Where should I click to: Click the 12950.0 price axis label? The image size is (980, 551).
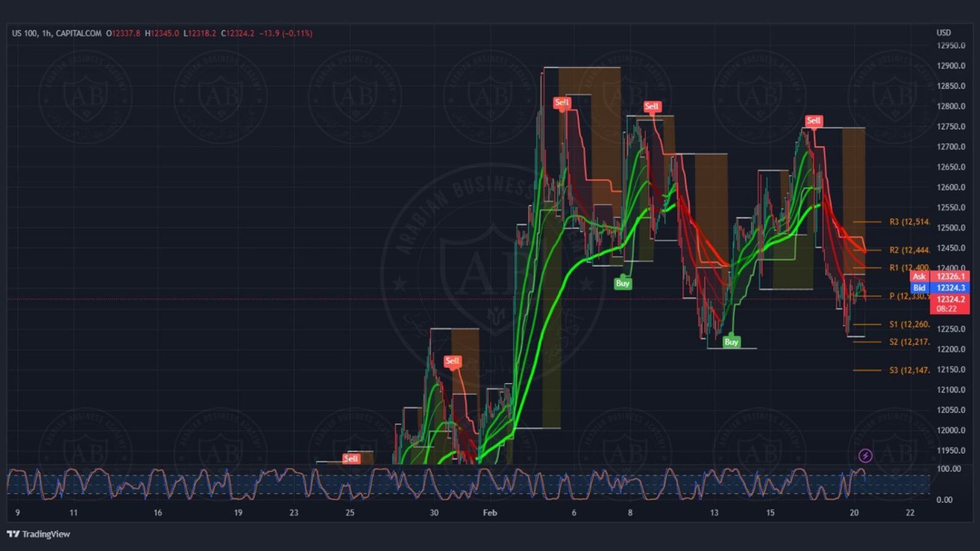pos(951,46)
